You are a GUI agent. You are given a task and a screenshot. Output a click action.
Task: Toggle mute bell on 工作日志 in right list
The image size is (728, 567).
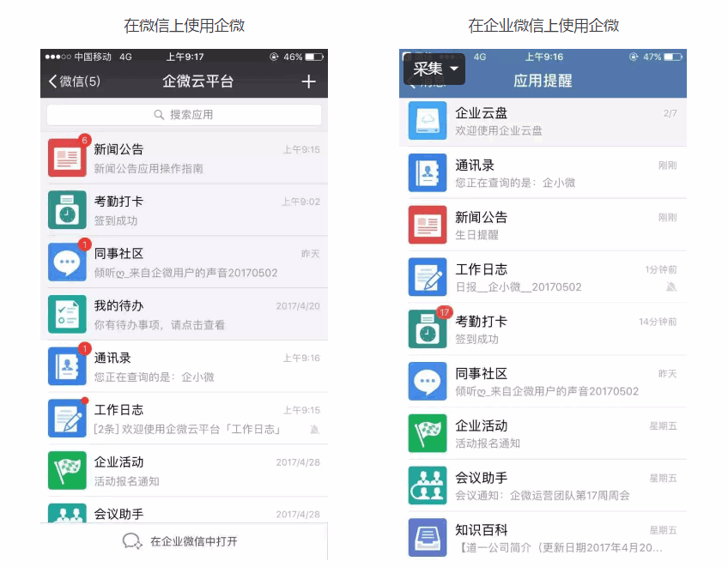(670, 287)
